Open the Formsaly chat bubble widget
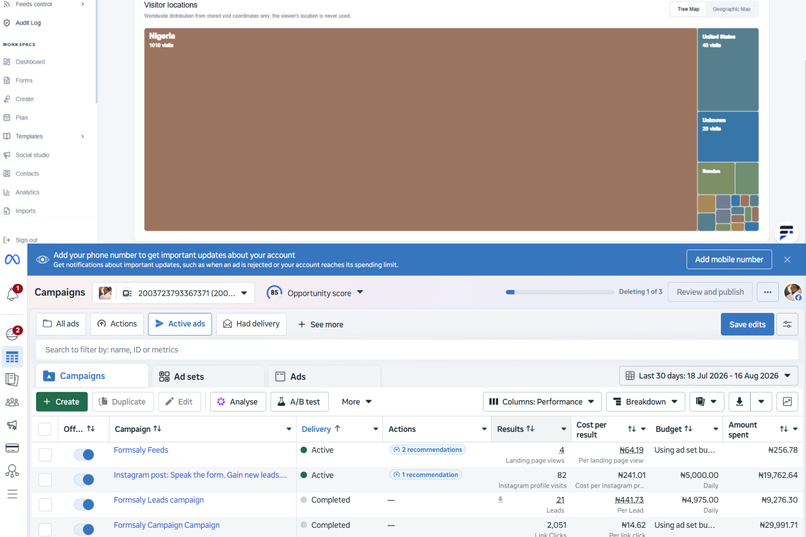806x537 pixels. [x=786, y=233]
